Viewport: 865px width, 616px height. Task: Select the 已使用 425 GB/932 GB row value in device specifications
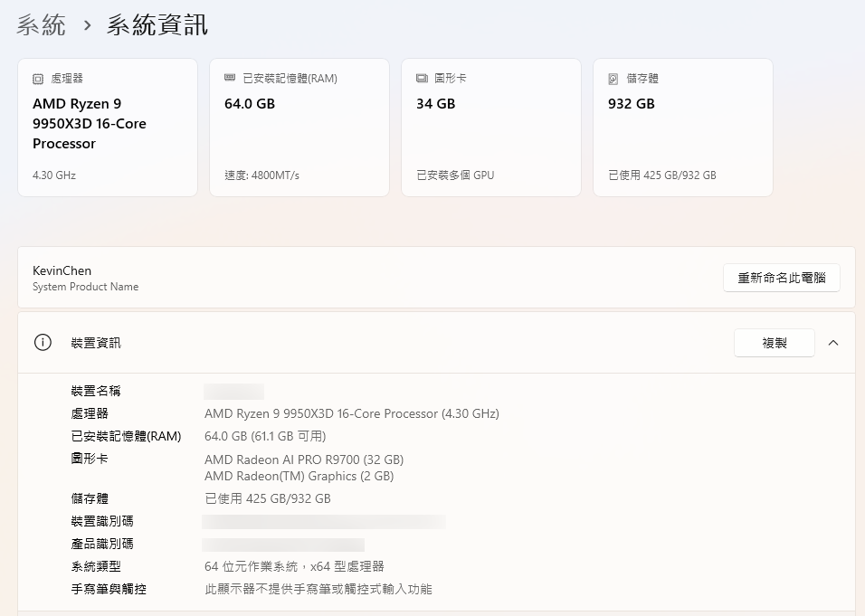pos(268,498)
